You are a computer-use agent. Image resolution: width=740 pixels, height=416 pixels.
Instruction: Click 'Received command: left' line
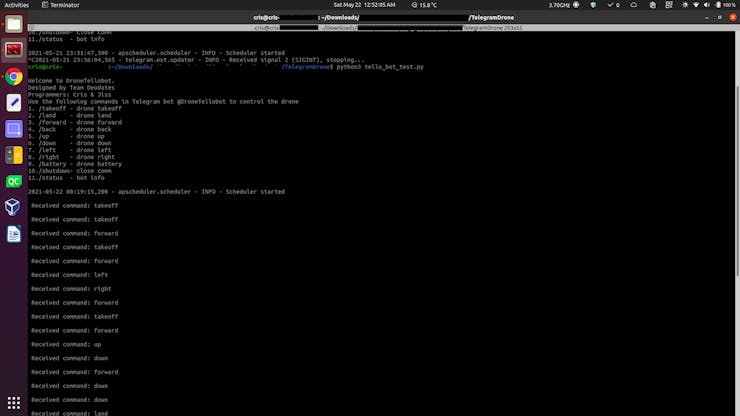click(x=69, y=275)
